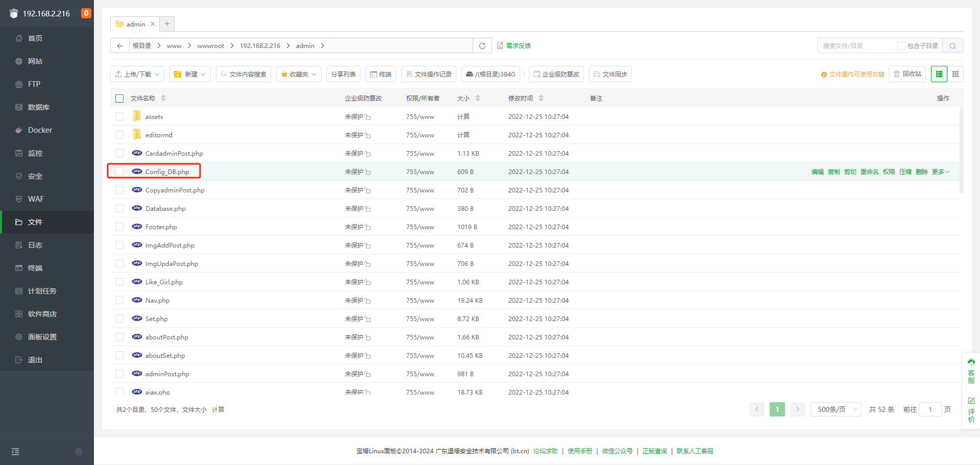Click the 软件商店 software store icon
The height and width of the screenshot is (465, 980).
[19, 314]
